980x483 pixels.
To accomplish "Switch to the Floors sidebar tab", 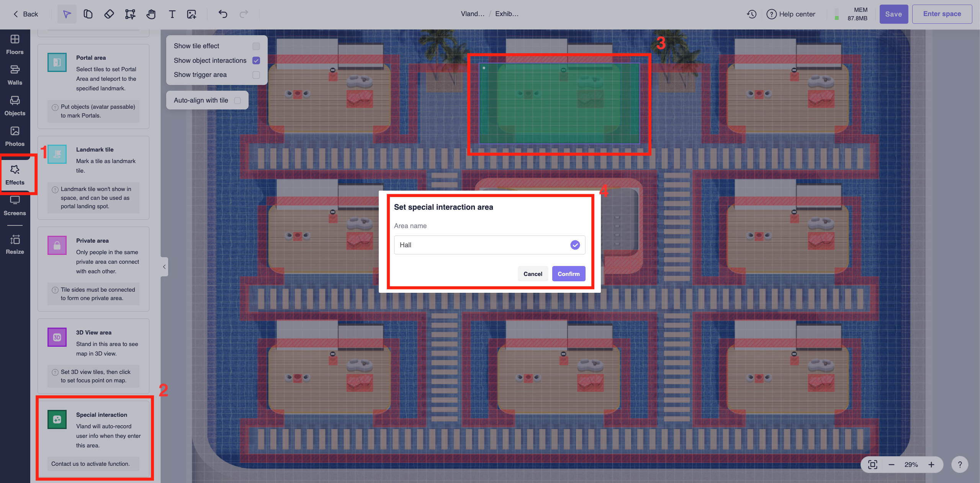I will [15, 44].
